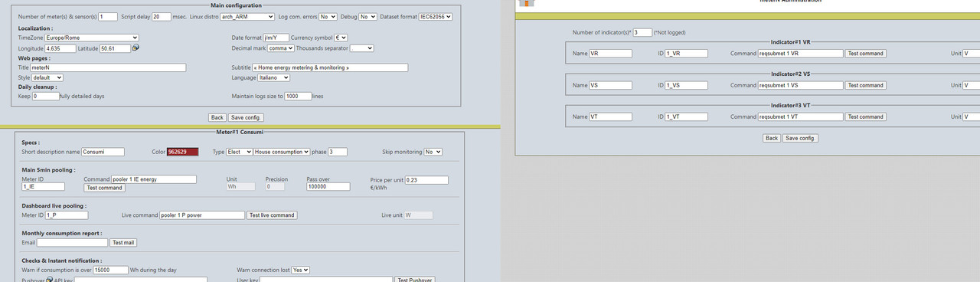Click Test command for Indicator#1 VR
This screenshot has height=282, width=980.
(866, 54)
